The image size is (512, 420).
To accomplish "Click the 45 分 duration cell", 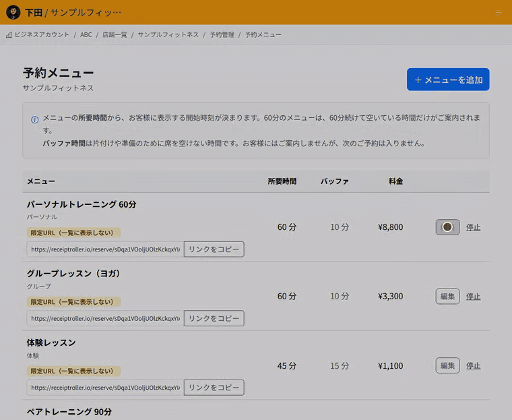I will (x=287, y=366).
